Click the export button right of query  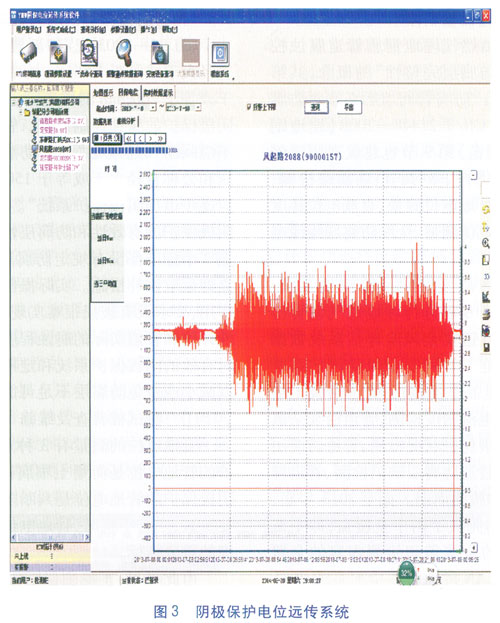[x=349, y=107]
